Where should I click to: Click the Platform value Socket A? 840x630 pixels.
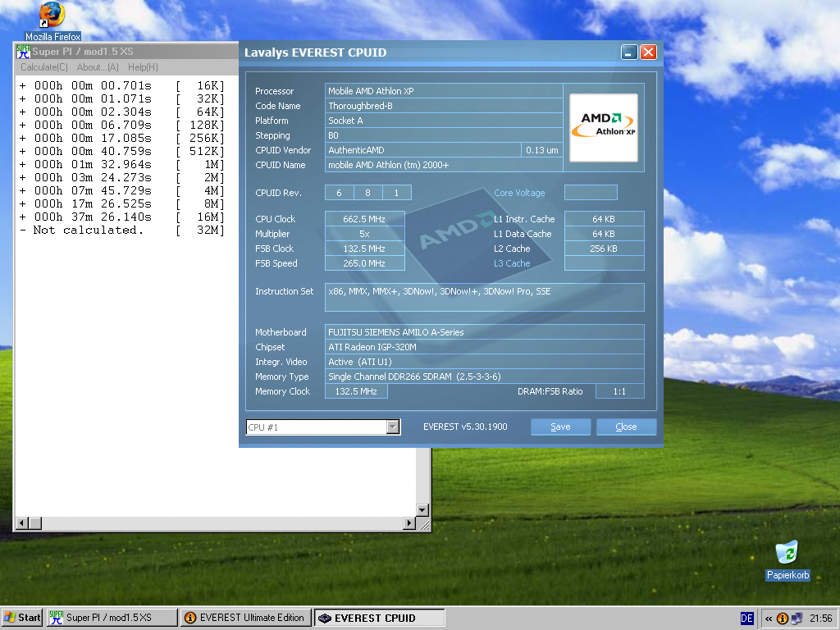[444, 121]
